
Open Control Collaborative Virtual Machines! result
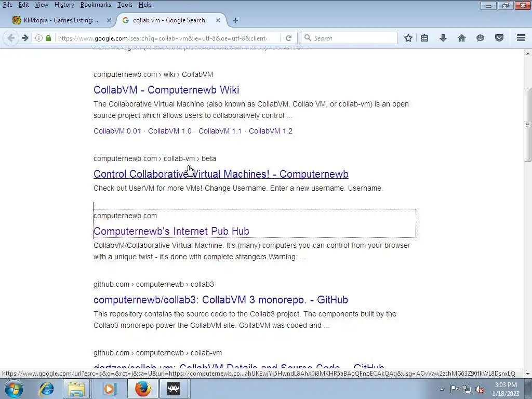[x=221, y=174]
